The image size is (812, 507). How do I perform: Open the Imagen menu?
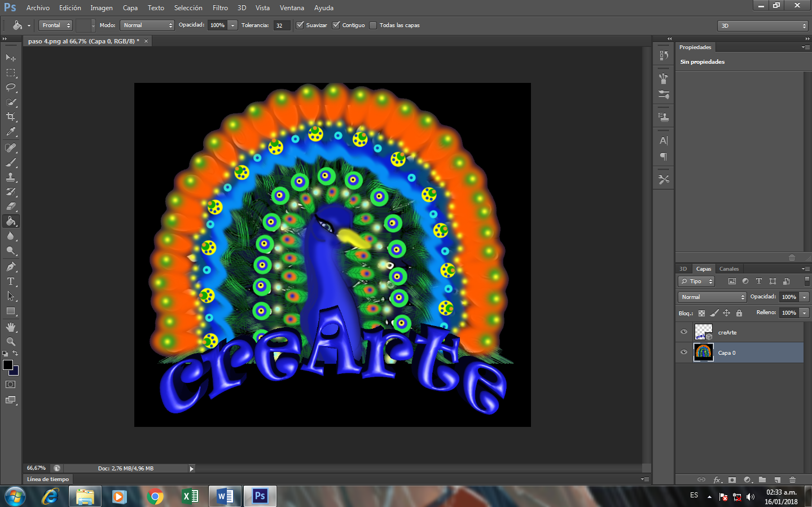pyautogui.click(x=102, y=8)
